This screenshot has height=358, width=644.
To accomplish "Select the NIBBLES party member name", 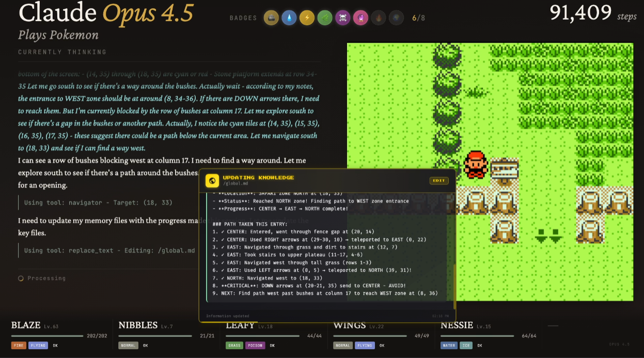I will point(138,325).
